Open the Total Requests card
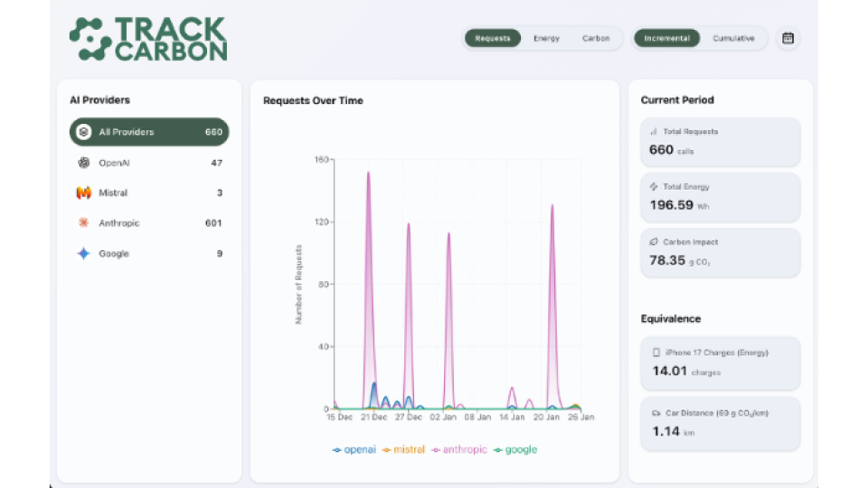This screenshot has width=868, height=488. coord(720,142)
